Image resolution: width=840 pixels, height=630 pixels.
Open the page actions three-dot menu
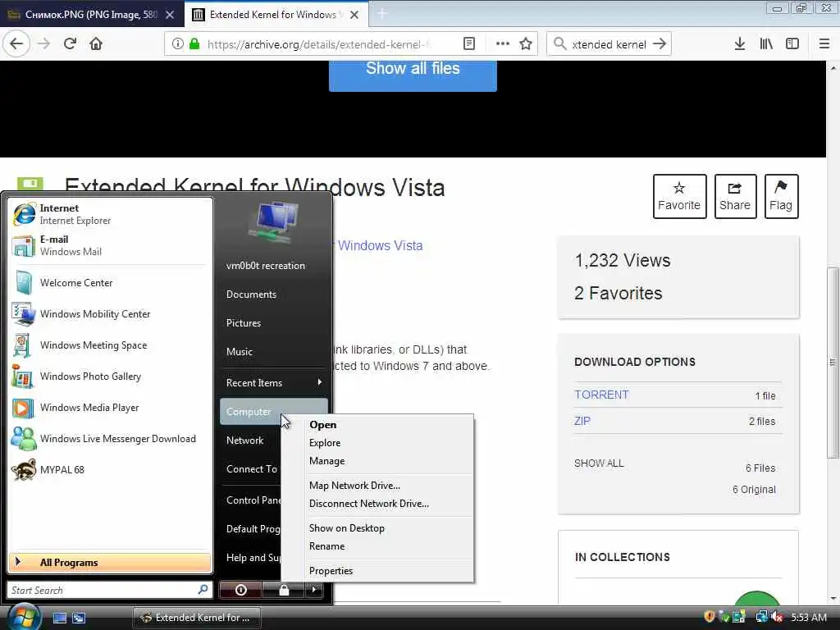click(503, 44)
